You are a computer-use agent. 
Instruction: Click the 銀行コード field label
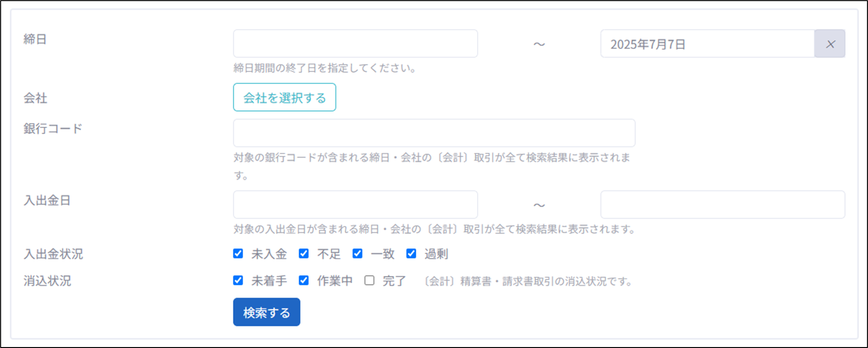tap(53, 128)
